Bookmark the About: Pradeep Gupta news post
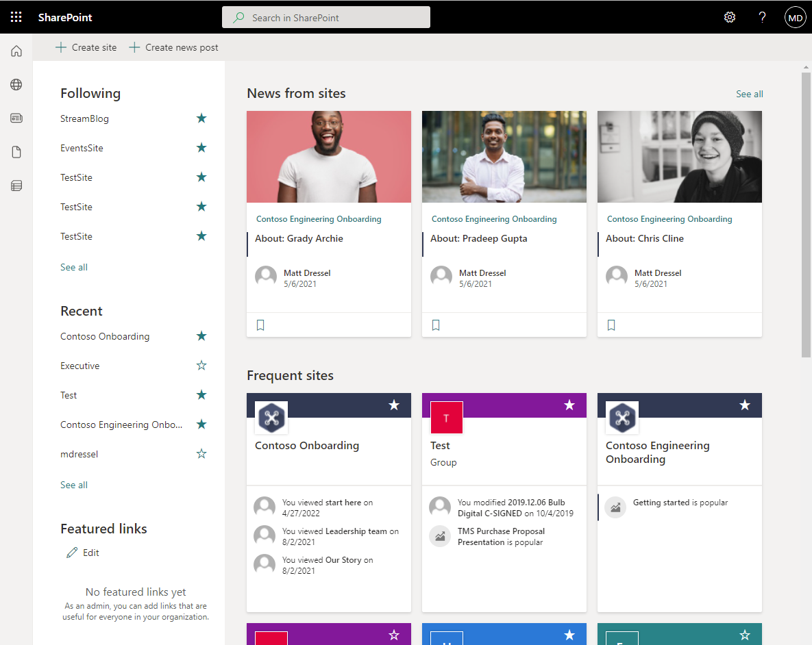 pyautogui.click(x=436, y=325)
